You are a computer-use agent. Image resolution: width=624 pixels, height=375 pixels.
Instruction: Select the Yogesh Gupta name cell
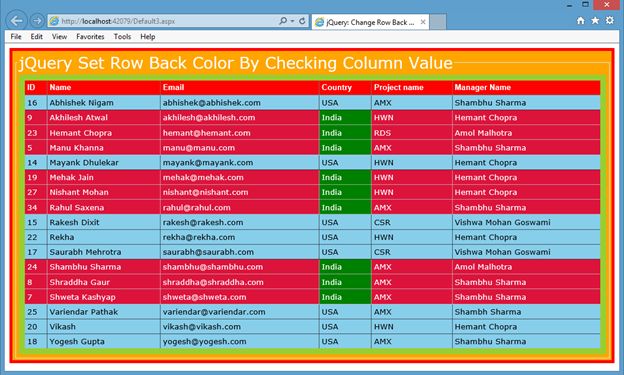[103, 342]
